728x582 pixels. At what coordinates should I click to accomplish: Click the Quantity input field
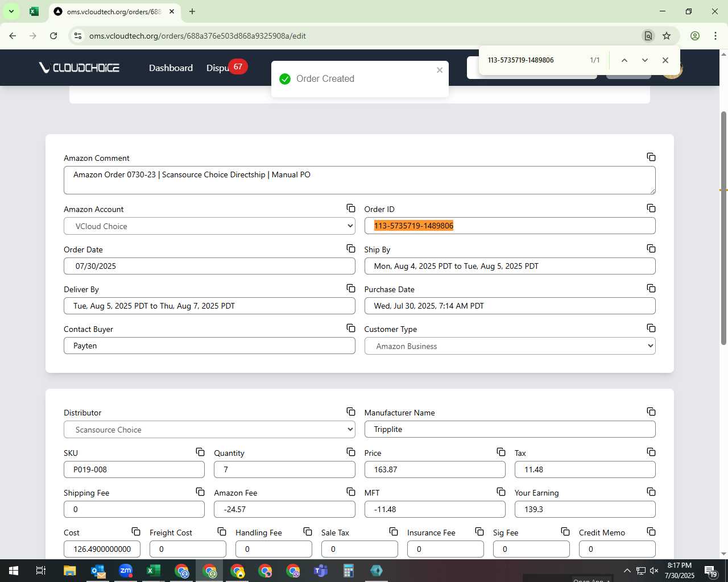[x=284, y=469]
